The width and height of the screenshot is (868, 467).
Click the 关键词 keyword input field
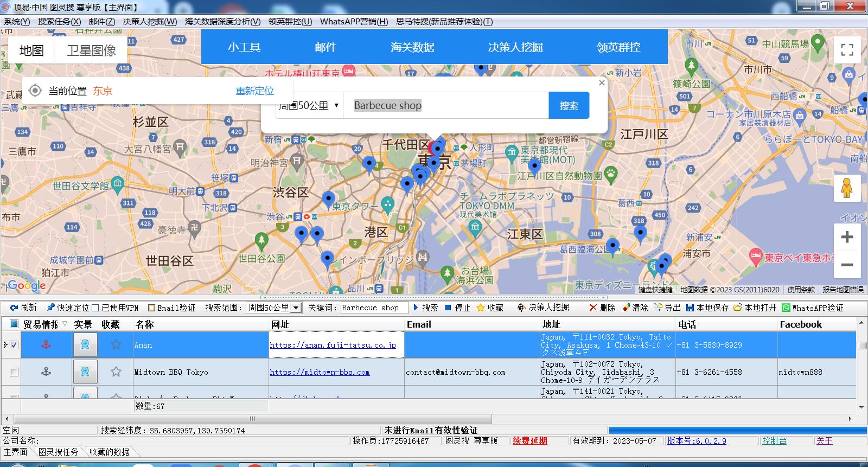[374, 308]
